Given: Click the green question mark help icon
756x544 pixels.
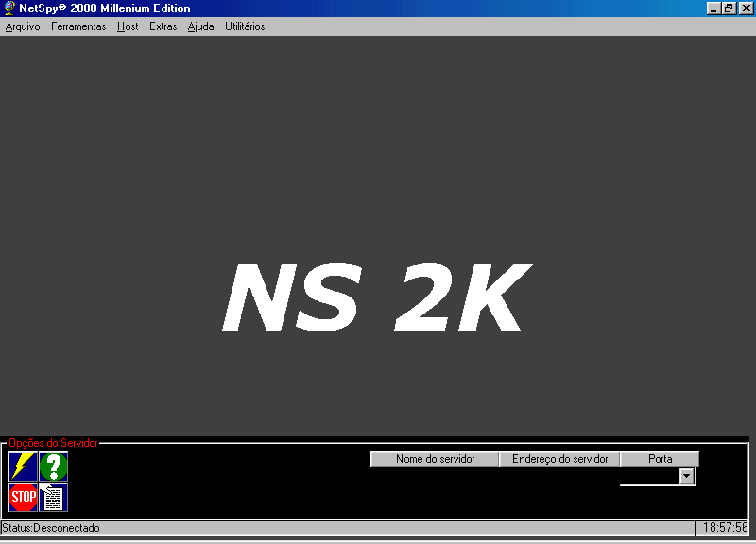Looking at the screenshot, I should (54, 467).
